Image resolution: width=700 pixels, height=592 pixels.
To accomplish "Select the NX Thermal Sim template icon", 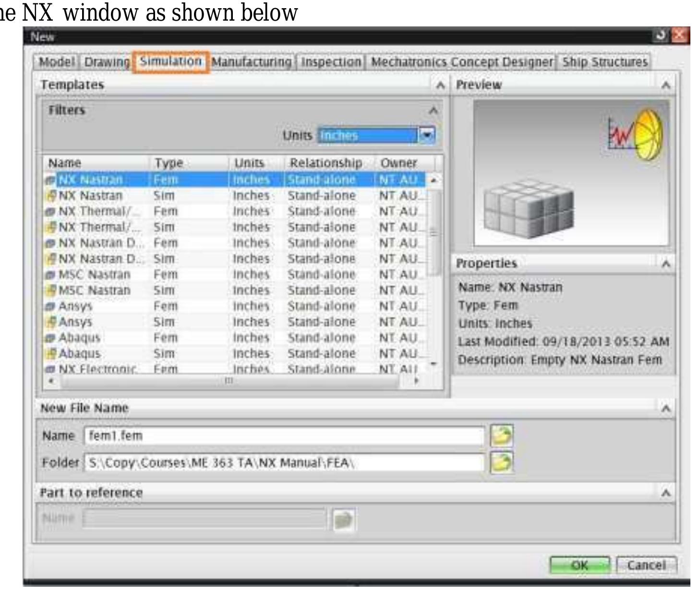I will tap(50, 228).
